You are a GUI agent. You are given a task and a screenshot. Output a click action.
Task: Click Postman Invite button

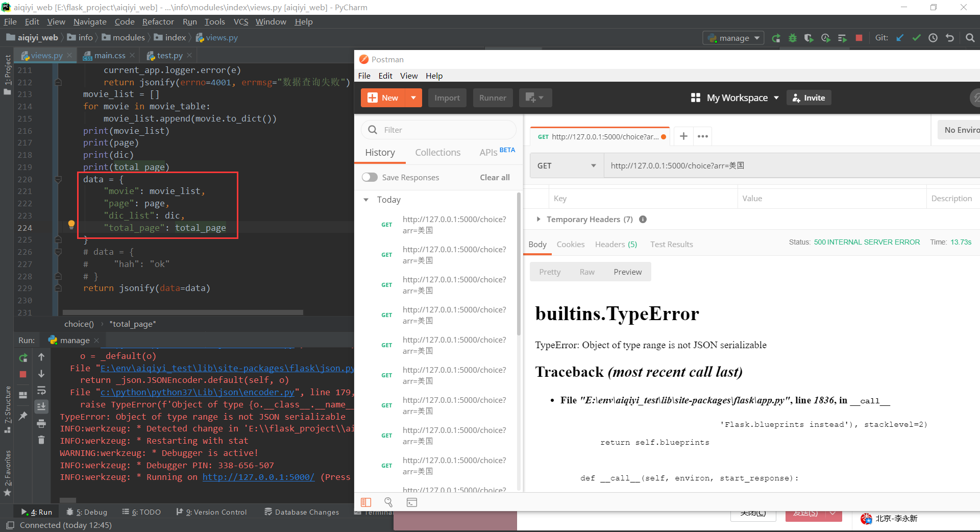809,98
